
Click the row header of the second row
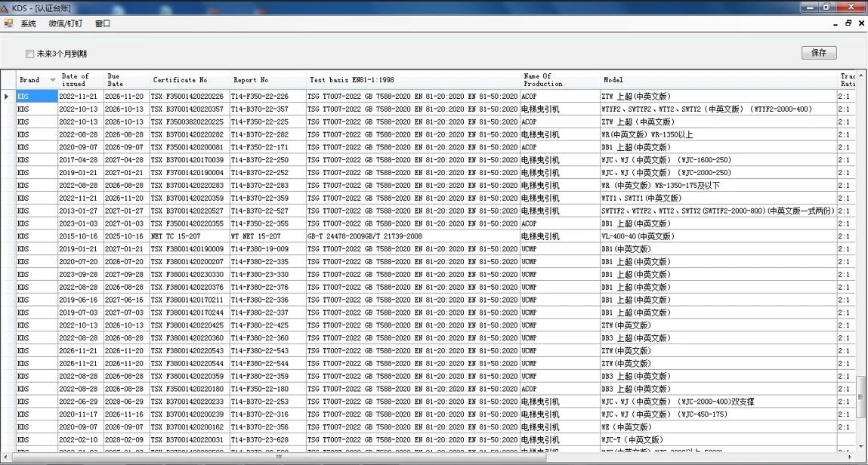[8, 109]
